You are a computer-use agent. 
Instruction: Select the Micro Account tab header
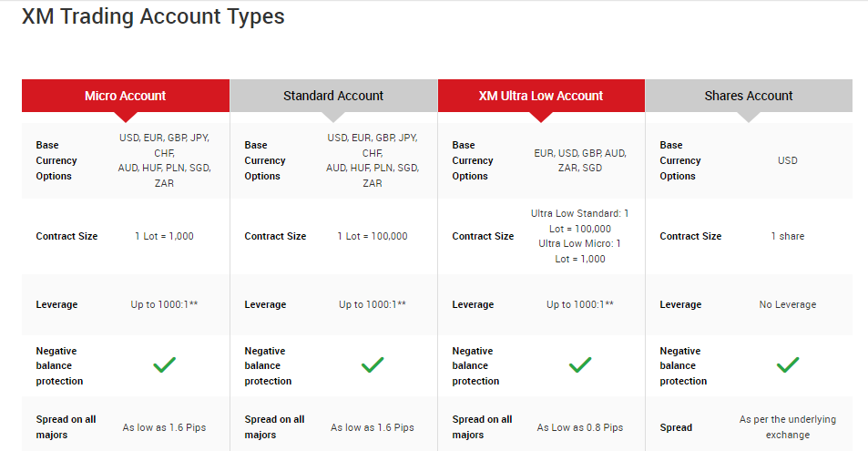pos(126,96)
